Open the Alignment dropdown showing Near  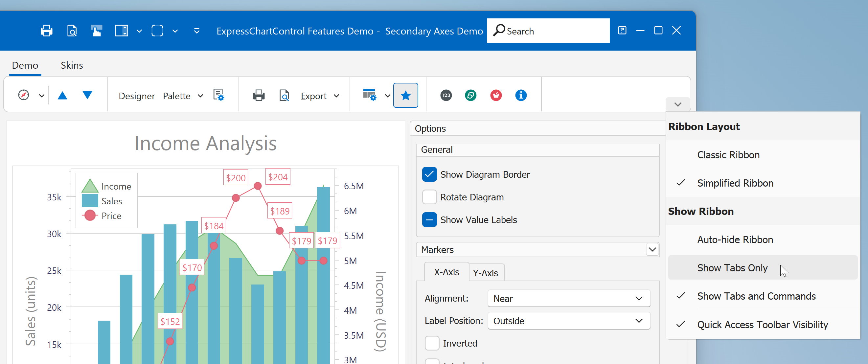[568, 299]
